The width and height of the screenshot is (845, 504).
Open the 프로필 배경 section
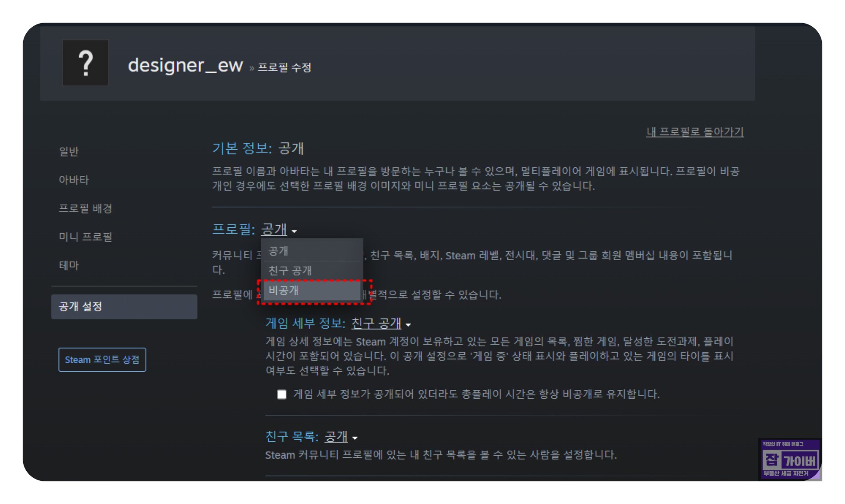pos(85,208)
